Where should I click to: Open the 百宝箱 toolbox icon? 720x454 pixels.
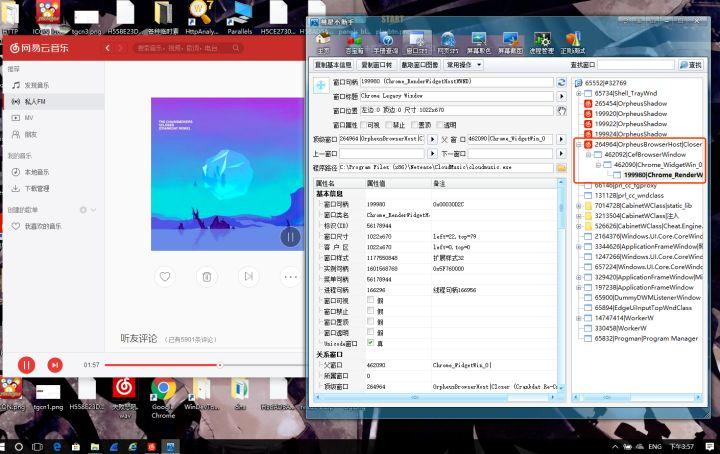(354, 43)
